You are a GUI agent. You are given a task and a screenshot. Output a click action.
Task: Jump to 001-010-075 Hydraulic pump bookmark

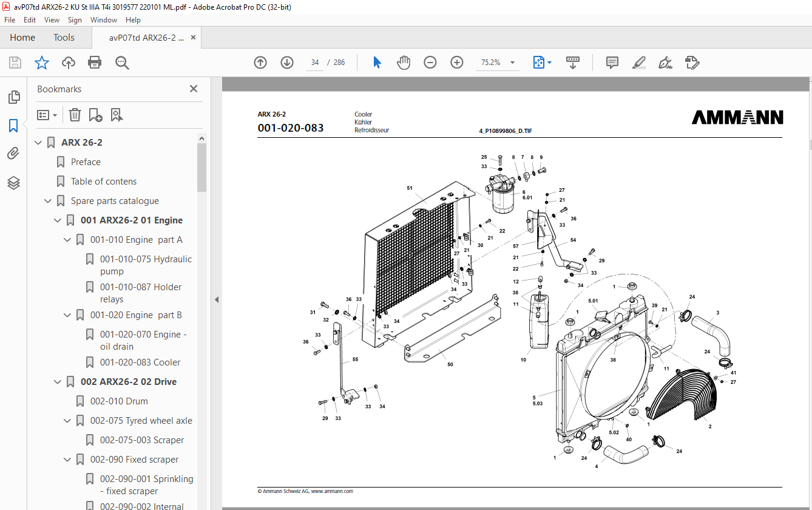[x=146, y=265]
